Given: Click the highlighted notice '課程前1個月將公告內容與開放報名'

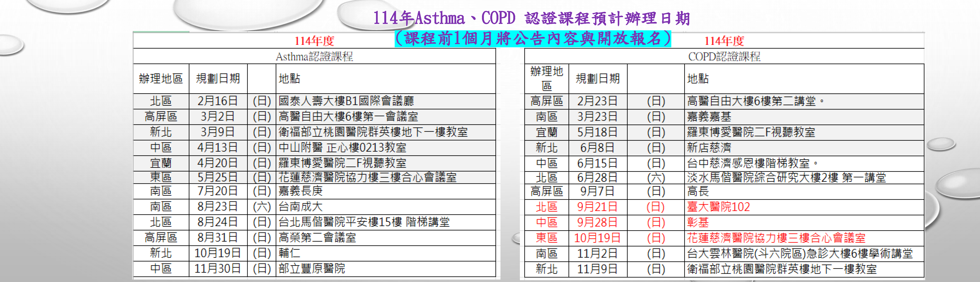Looking at the screenshot, I should pos(533,38).
